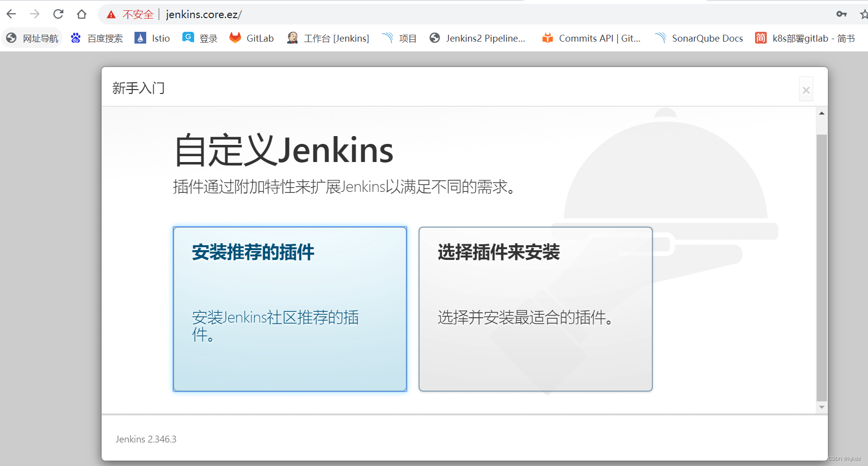Click the 项目 bookmark wave icon
The height and width of the screenshot is (466, 868).
[388, 38]
